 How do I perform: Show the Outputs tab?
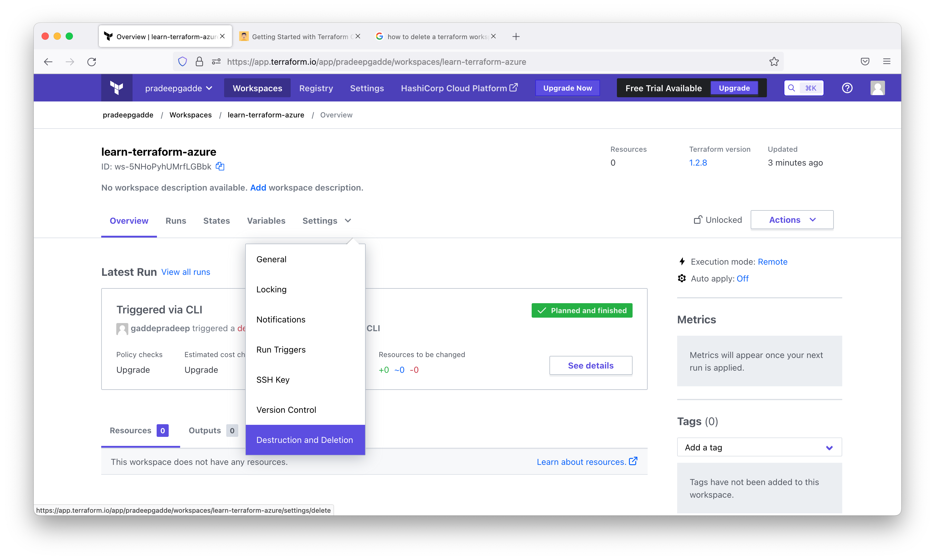click(213, 431)
